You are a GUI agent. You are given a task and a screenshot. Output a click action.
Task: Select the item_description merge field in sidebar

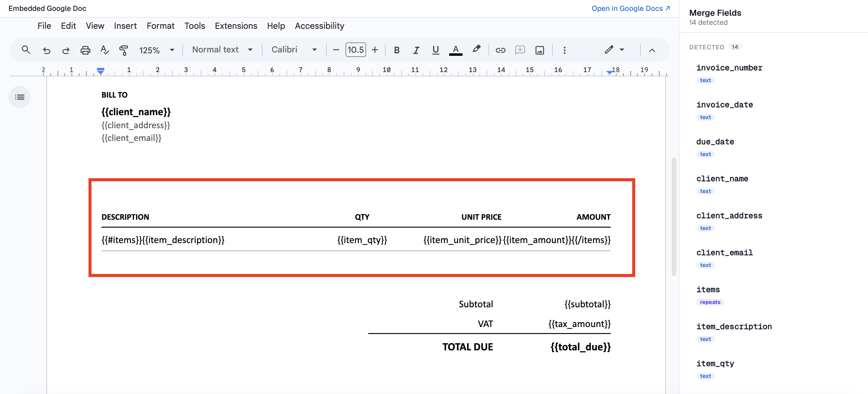point(734,327)
